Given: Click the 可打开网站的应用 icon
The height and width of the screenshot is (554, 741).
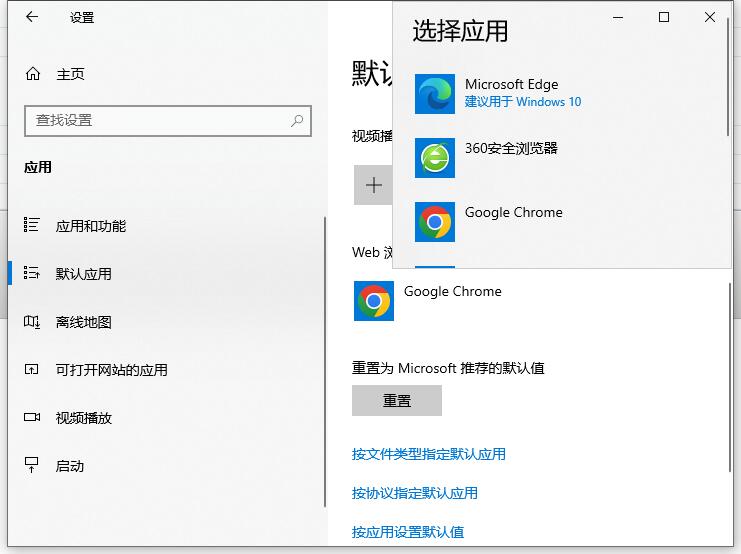Looking at the screenshot, I should click(x=32, y=369).
